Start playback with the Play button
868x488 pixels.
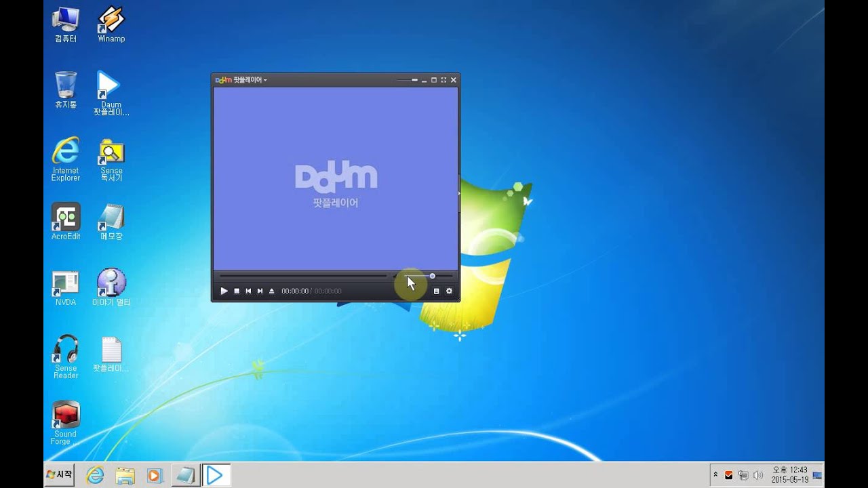coord(224,291)
